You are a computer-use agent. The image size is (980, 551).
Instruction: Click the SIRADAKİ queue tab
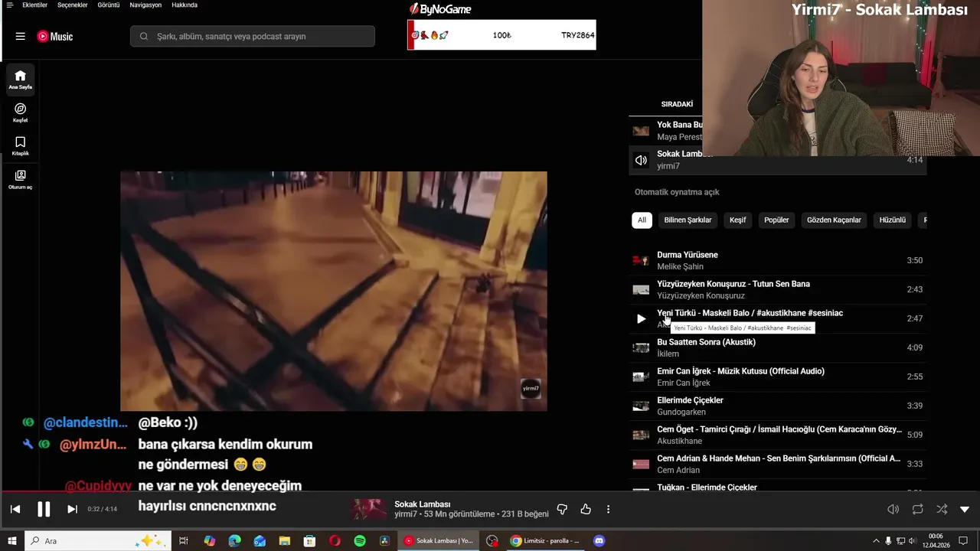pos(677,104)
